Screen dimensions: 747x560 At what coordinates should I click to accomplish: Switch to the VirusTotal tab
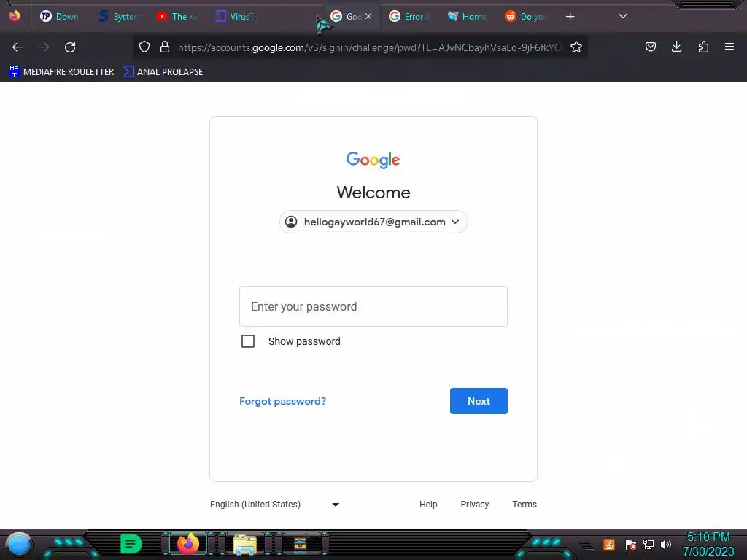tap(236, 17)
